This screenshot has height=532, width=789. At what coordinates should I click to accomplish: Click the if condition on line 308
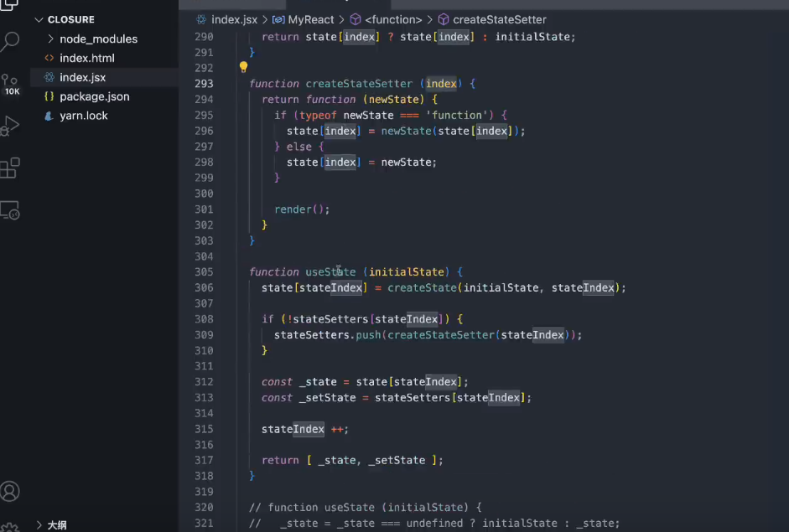(x=361, y=319)
